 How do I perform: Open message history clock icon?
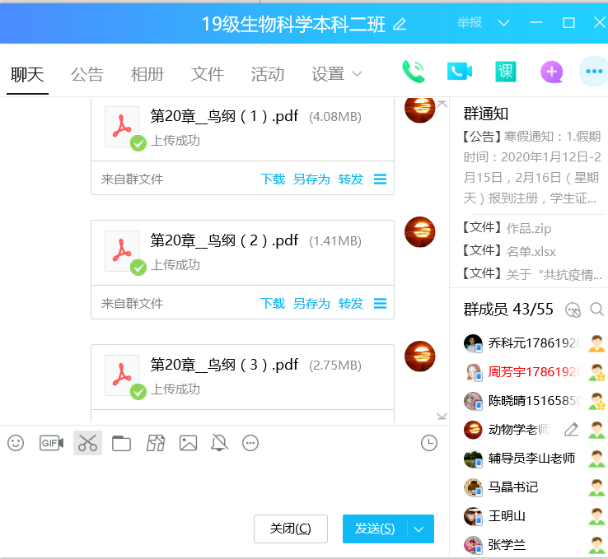tap(429, 442)
